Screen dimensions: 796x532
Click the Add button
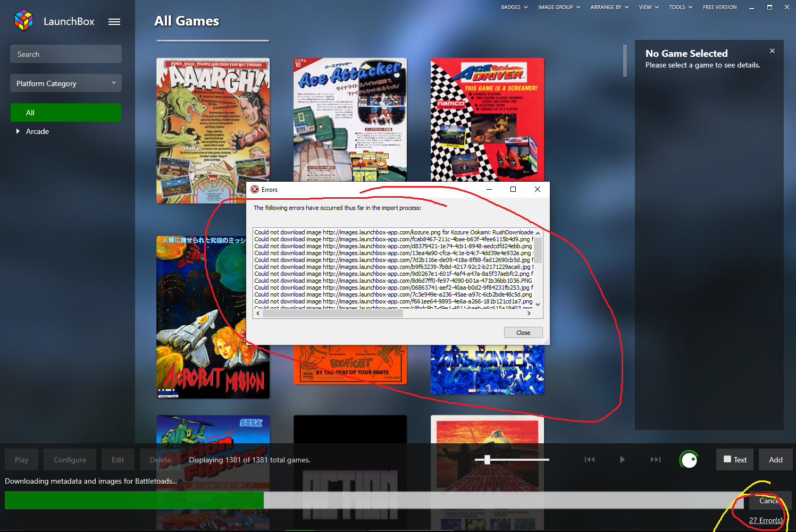pyautogui.click(x=776, y=460)
